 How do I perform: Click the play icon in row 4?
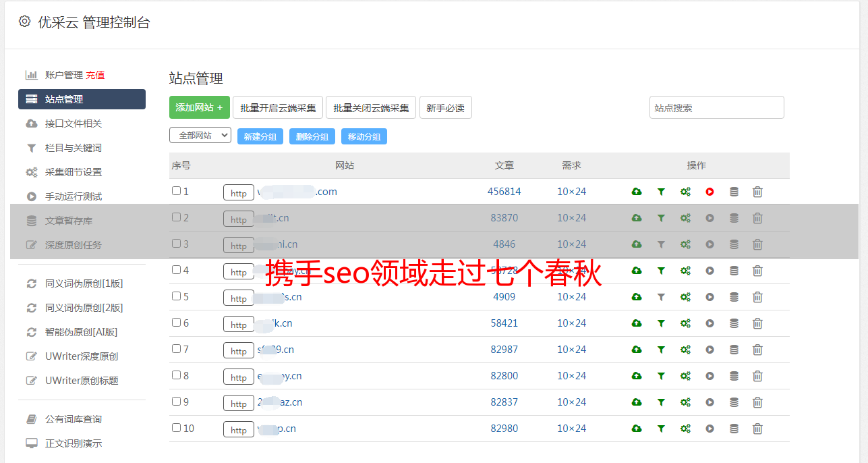pyautogui.click(x=710, y=271)
